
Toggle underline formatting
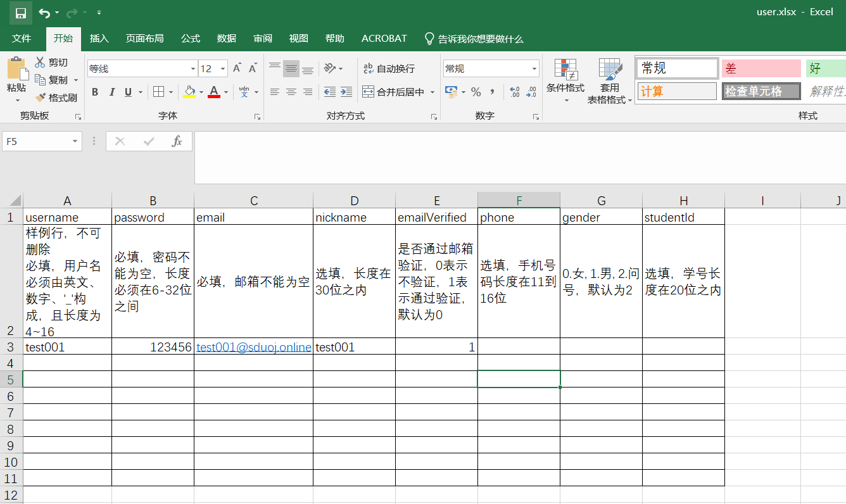pos(129,92)
